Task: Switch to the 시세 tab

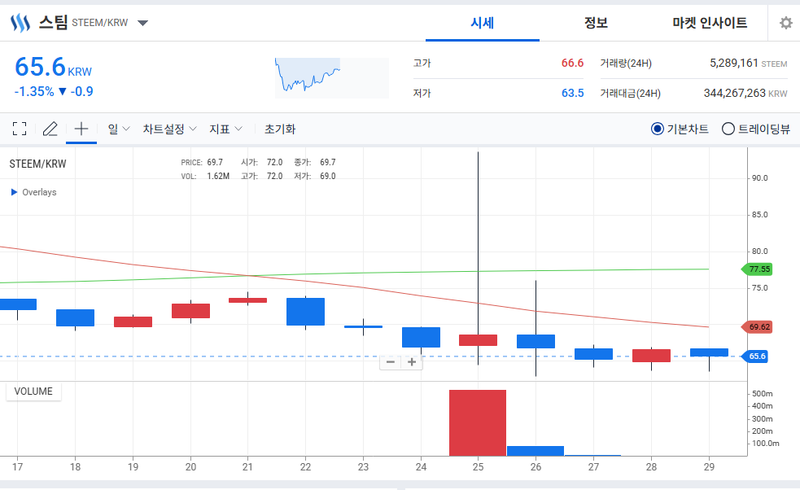Action: click(482, 23)
